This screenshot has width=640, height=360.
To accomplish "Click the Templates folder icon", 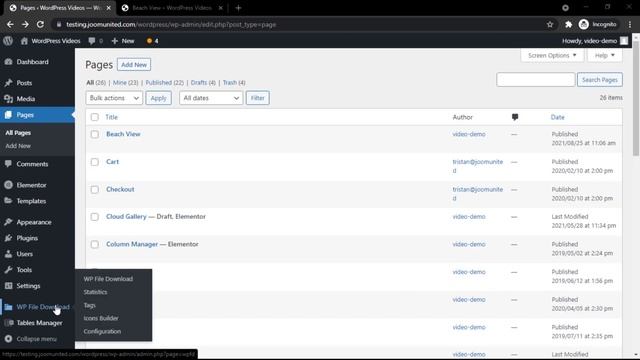I will [x=8, y=201].
